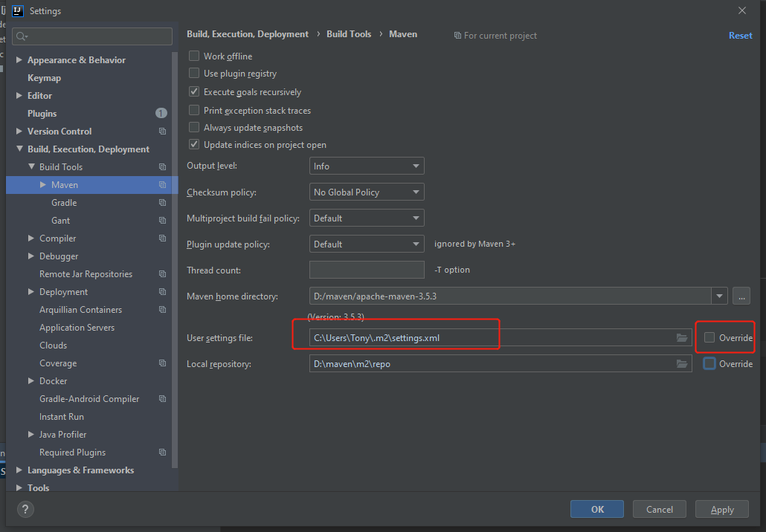The height and width of the screenshot is (532, 766).
Task: Open help via the question mark icon
Action: (25, 510)
